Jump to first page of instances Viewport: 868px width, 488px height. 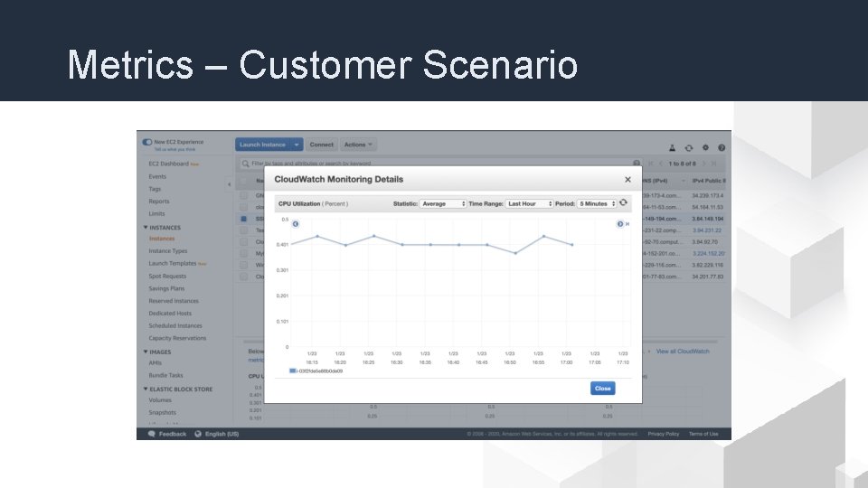tap(651, 164)
